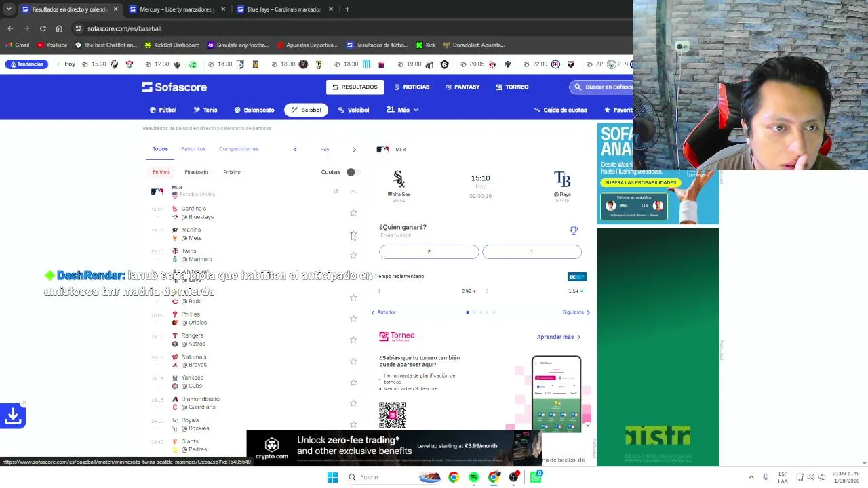The image size is (868, 488).
Task: Collapse the MLB league section
Action: tap(353, 192)
